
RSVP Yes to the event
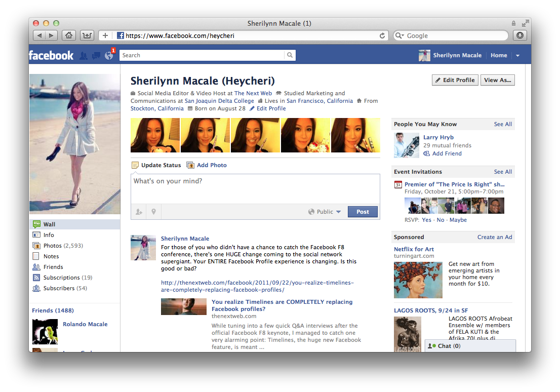click(426, 220)
